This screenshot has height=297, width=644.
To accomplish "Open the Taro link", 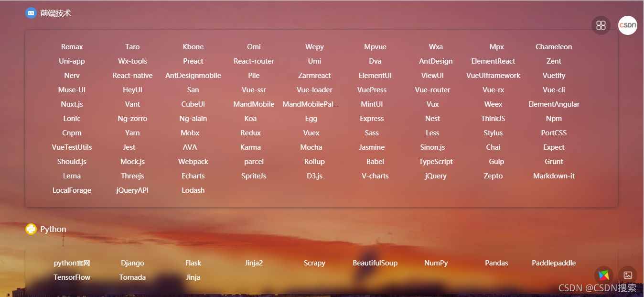I will [133, 47].
